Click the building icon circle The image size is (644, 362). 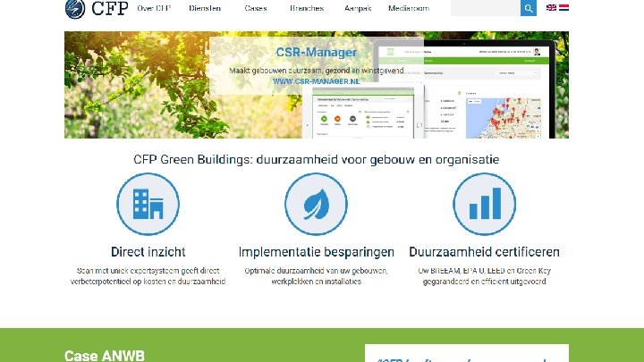(148, 204)
